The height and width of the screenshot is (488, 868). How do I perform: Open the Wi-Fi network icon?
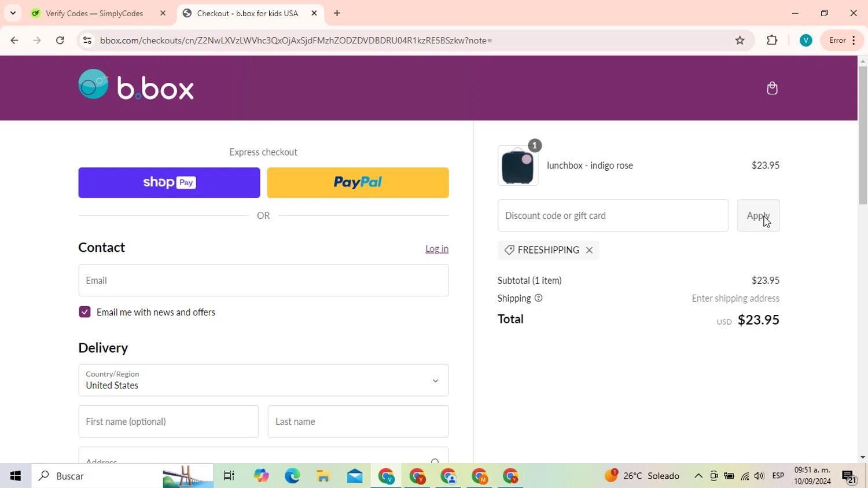pyautogui.click(x=745, y=476)
